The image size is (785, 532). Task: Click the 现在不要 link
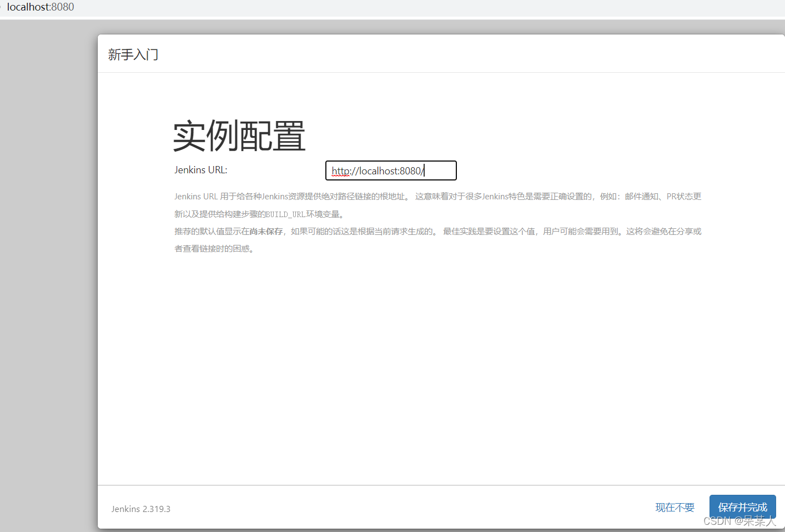point(675,507)
